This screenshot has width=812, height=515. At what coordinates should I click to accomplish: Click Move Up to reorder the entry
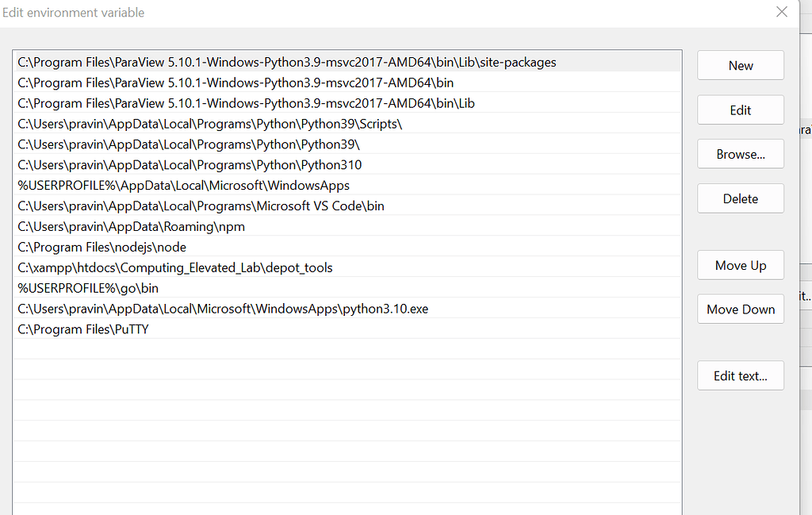coord(740,265)
